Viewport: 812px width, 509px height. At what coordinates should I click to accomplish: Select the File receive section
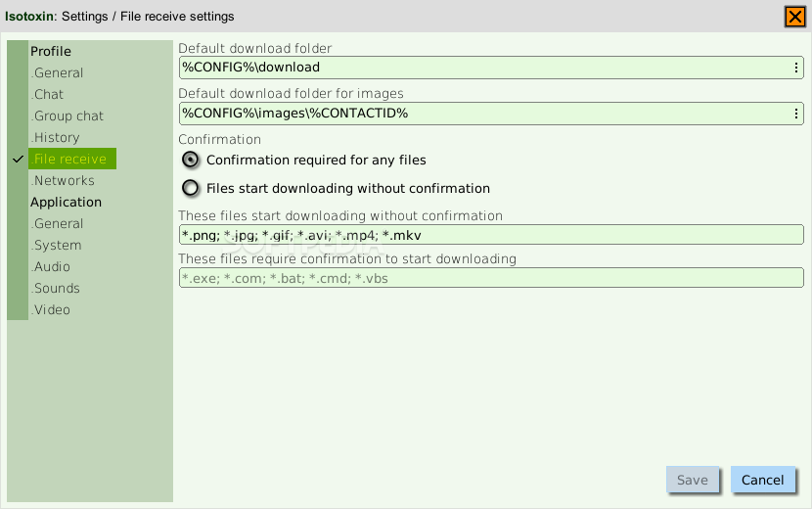tap(72, 159)
